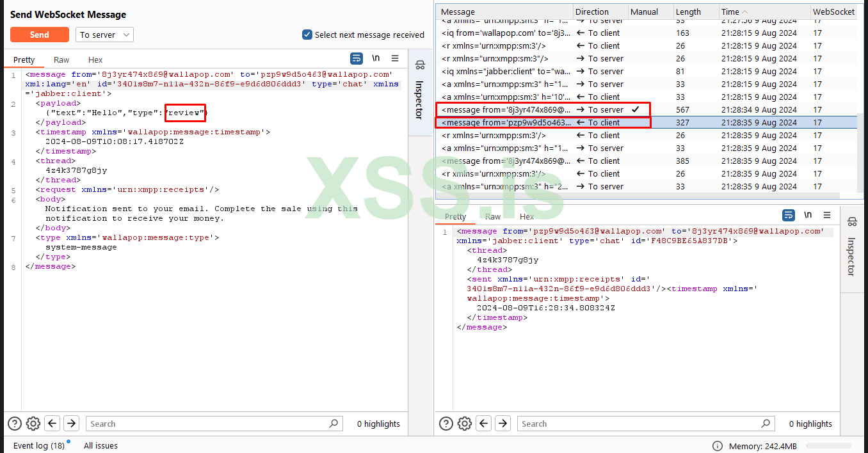Viewport: 868px width, 453px height.
Task: Switch to Hex tab in message editor
Action: pos(95,60)
